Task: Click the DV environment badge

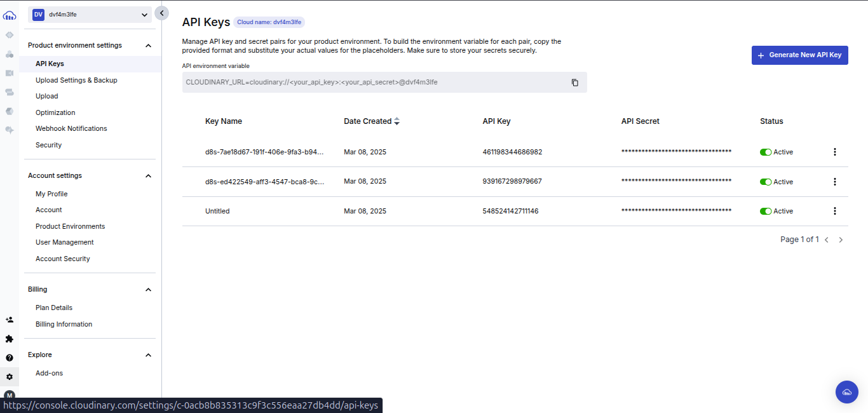Action: (39, 15)
